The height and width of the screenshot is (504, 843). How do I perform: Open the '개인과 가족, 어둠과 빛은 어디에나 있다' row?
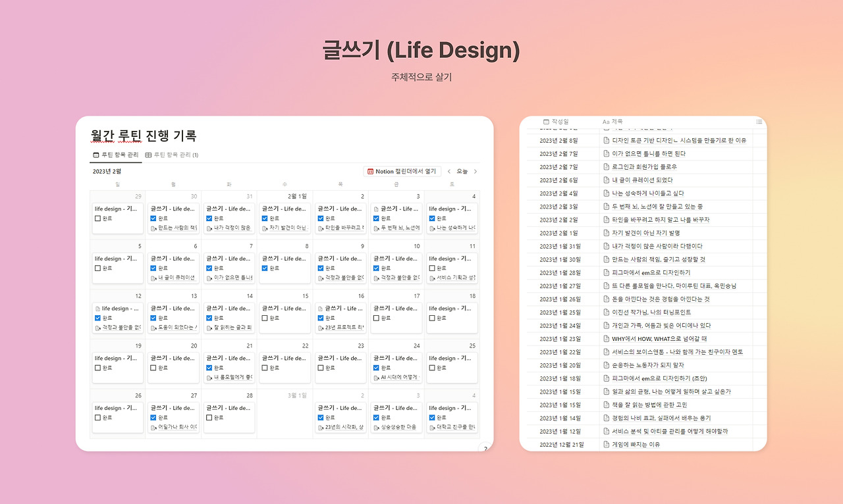point(662,326)
